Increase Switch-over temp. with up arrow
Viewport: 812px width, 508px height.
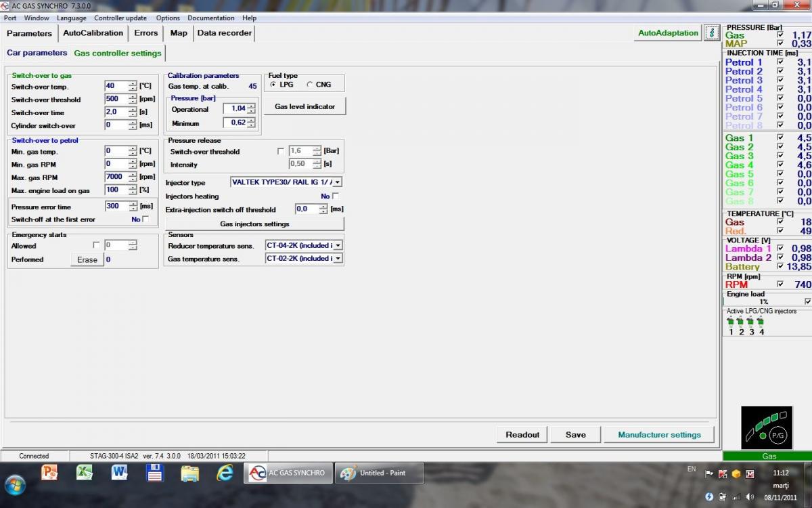[133, 83]
